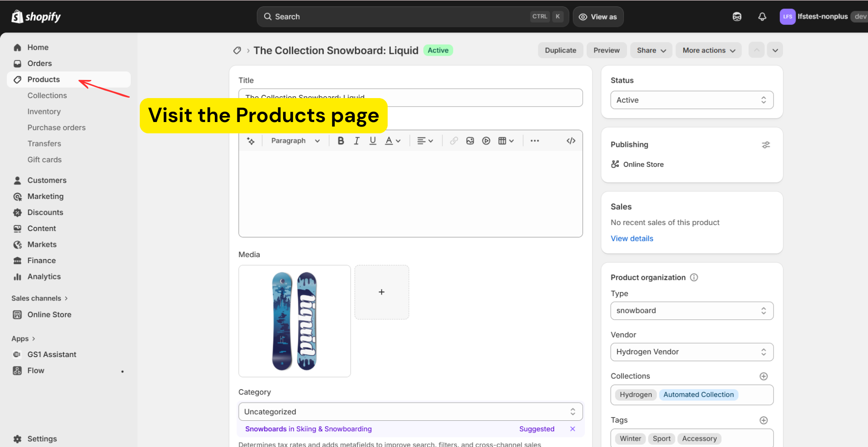
Task: Open Content in the sidebar
Action: click(69, 229)
